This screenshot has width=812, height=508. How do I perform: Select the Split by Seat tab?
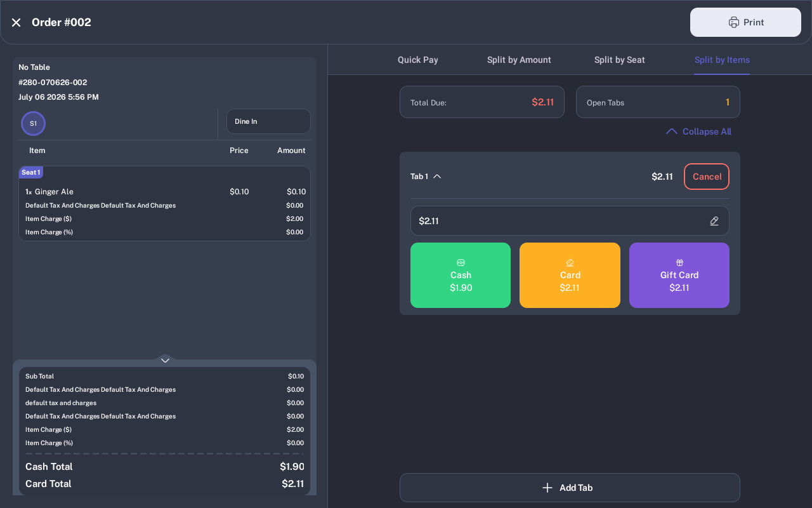click(x=620, y=60)
